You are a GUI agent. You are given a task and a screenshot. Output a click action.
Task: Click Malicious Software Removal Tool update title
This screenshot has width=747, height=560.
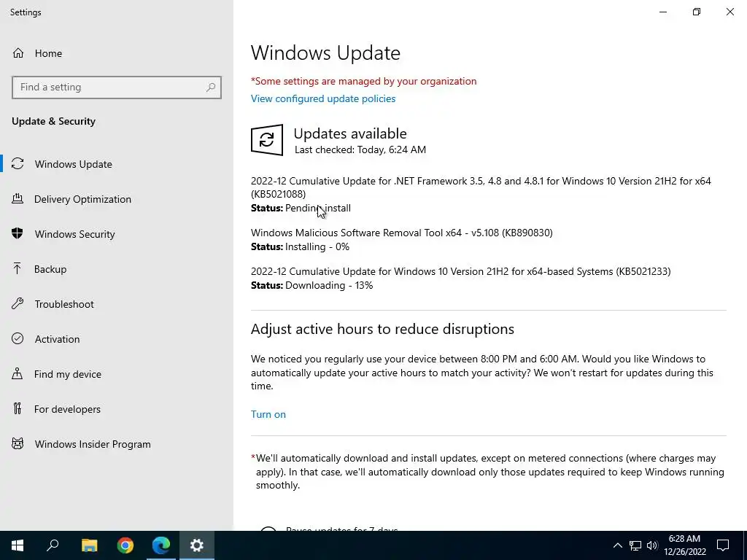click(402, 233)
